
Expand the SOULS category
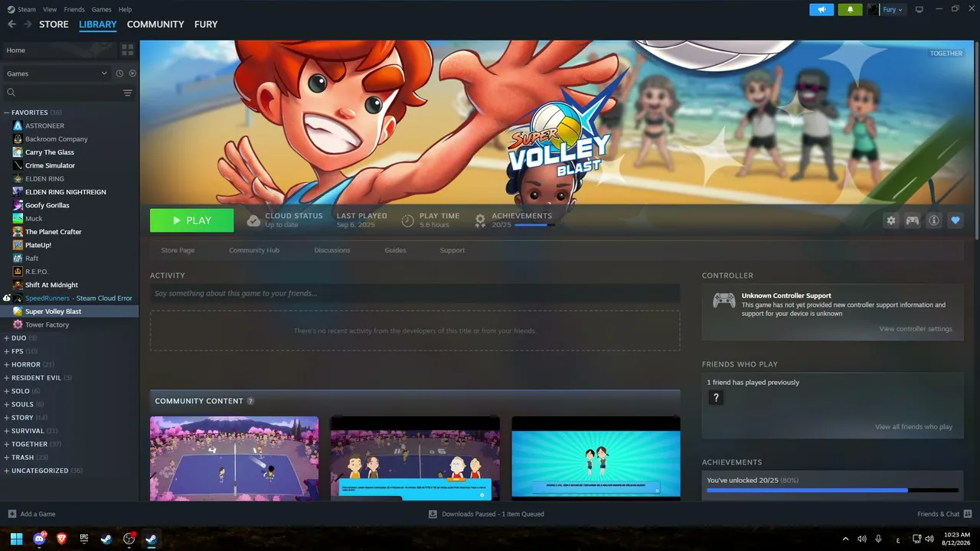point(7,404)
